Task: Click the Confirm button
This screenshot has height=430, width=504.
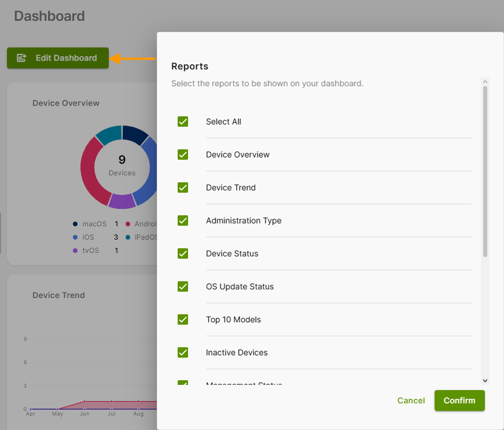Action: (x=459, y=400)
